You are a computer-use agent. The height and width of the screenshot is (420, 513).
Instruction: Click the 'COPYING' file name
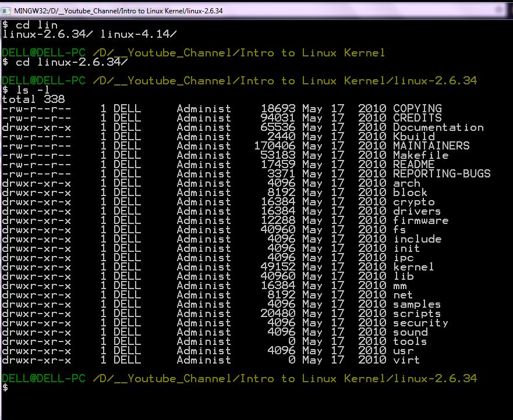(x=417, y=109)
